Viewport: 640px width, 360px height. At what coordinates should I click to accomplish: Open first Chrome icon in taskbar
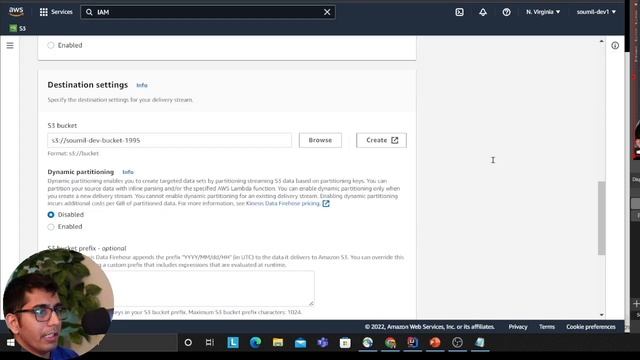pos(368,343)
